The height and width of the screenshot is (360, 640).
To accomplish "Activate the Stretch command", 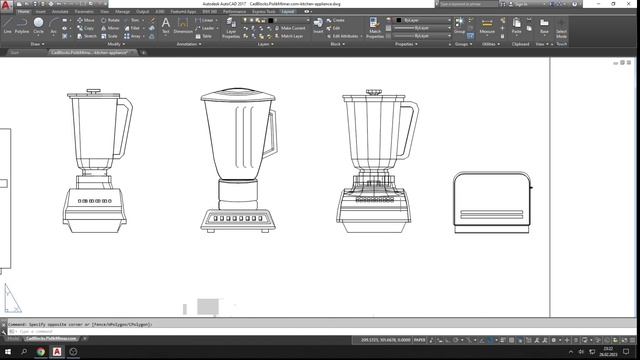I will click(x=87, y=36).
